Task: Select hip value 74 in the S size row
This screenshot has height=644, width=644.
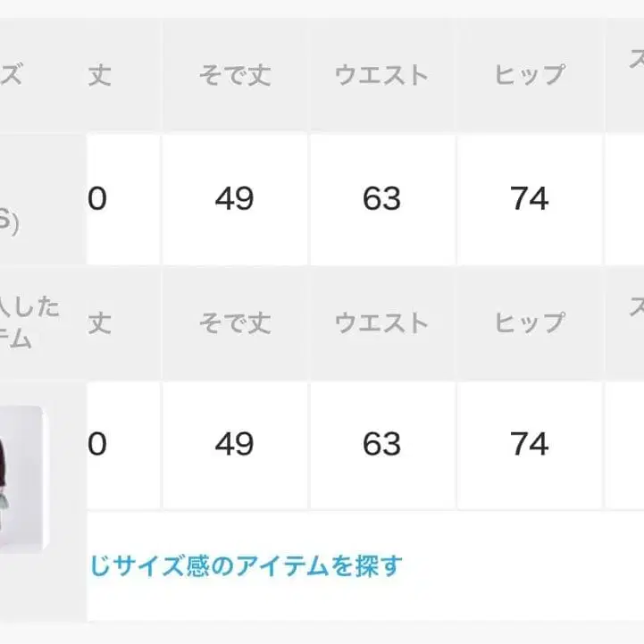Action: pyautogui.click(x=529, y=198)
